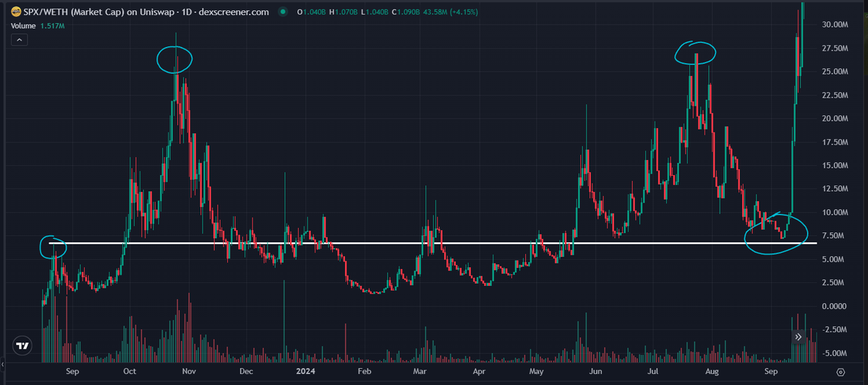Click the Jun label on time axis
868x385 pixels.
(x=595, y=371)
